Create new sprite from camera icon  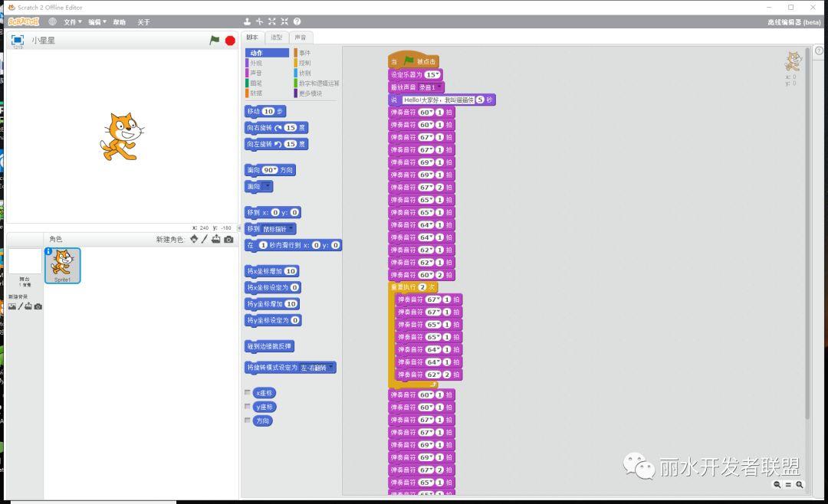[x=228, y=239]
